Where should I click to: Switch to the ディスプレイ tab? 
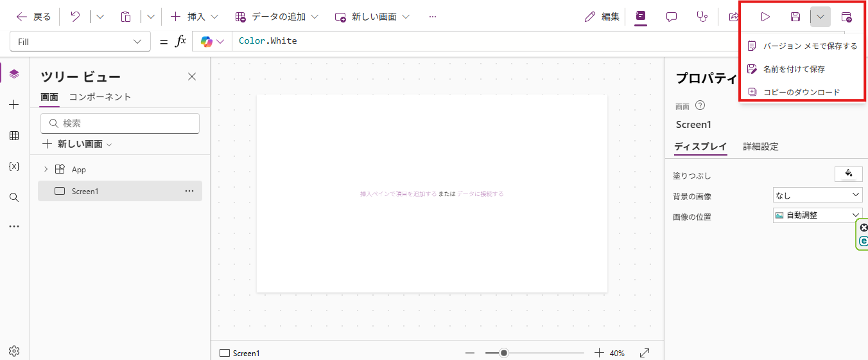(700, 147)
